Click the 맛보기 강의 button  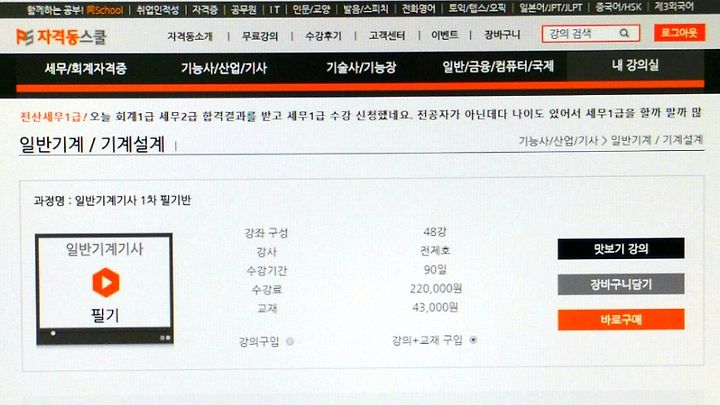pyautogui.click(x=621, y=249)
